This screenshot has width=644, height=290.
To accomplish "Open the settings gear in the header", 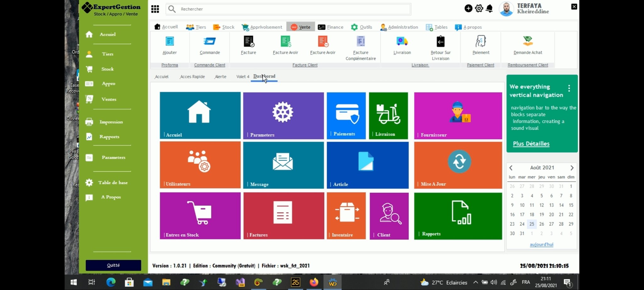I will pos(479,8).
